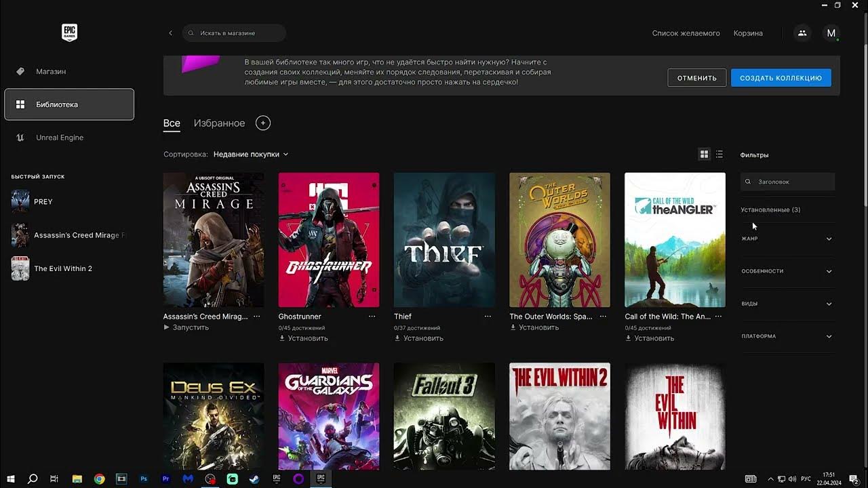Open the Ghostrunner cover art
Image resolution: width=868 pixels, height=488 pixels.
pyautogui.click(x=329, y=240)
